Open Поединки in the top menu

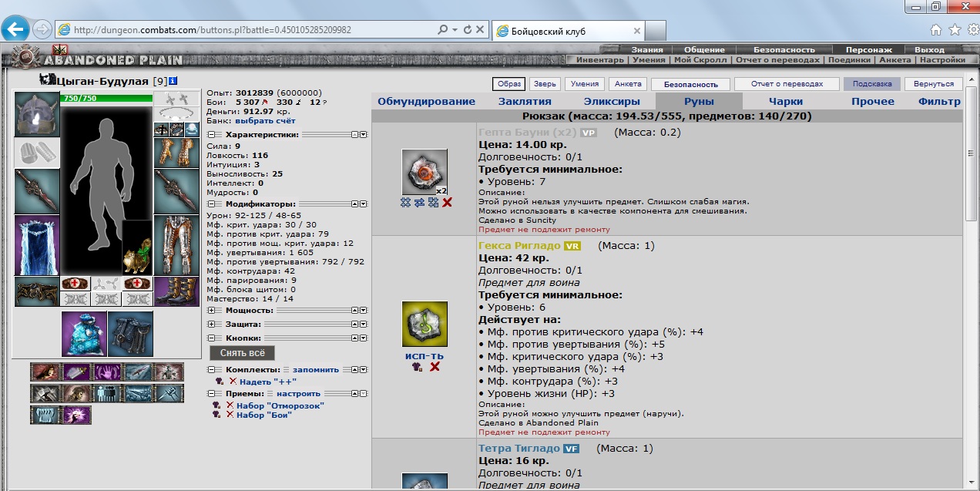pyautogui.click(x=850, y=60)
